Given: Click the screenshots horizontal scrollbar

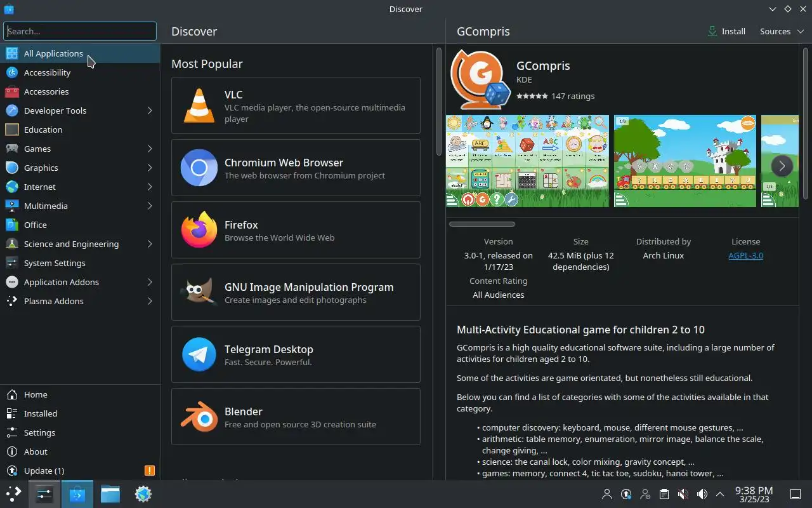Looking at the screenshot, I should 482,224.
